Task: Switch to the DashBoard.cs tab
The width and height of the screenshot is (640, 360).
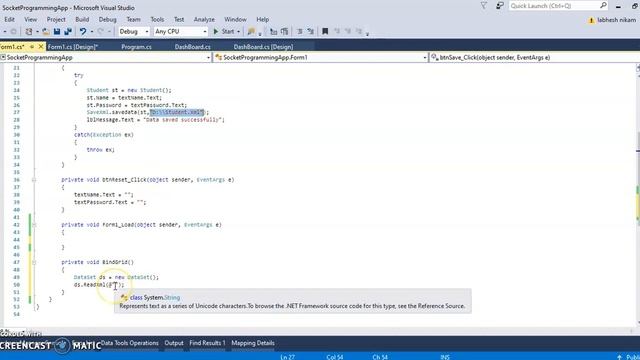Action: coord(193,47)
